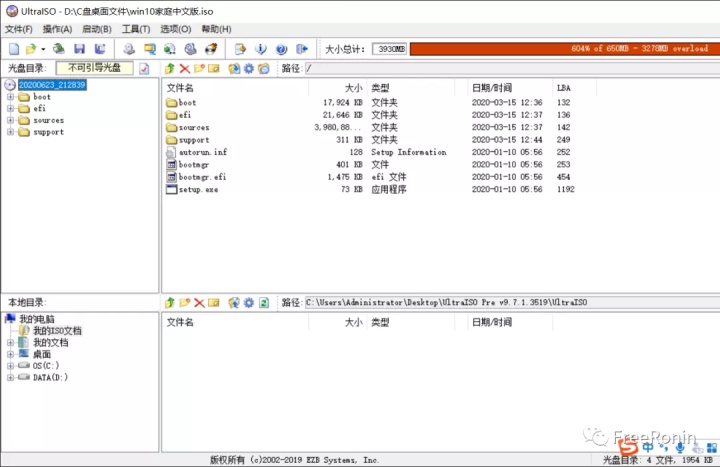Screen dimensions: 720x467
Task: Open the 启动(B) menu
Action: point(97,29)
